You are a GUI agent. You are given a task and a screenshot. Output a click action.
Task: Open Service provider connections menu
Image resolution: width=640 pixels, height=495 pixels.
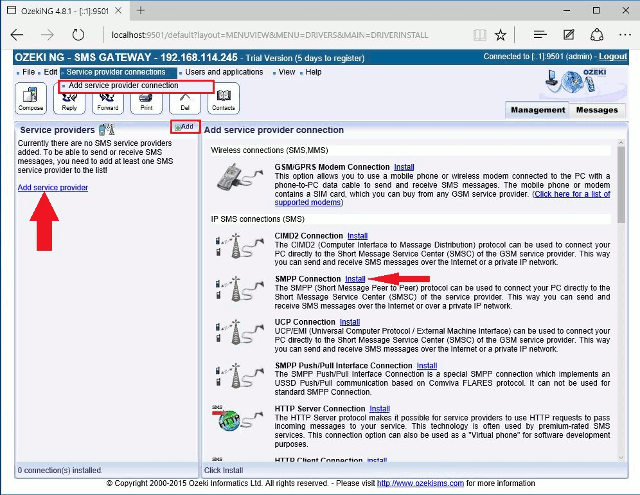[116, 72]
